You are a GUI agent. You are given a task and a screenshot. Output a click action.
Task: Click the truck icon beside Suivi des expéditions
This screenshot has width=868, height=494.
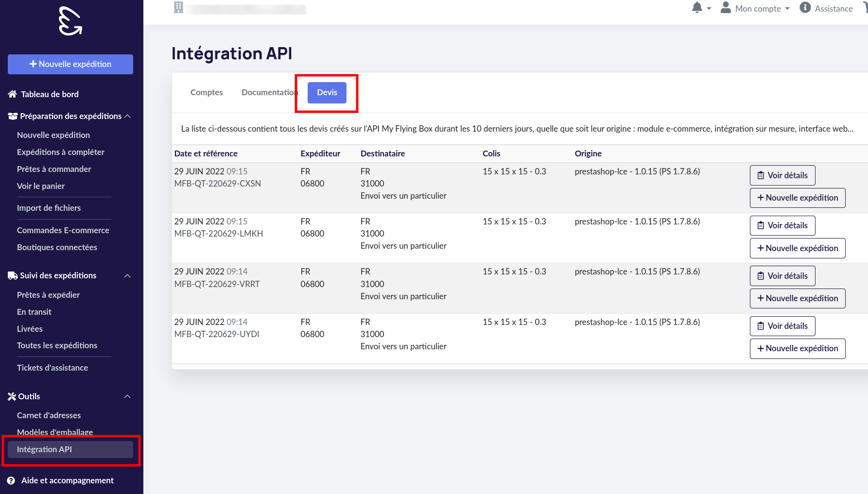13,275
